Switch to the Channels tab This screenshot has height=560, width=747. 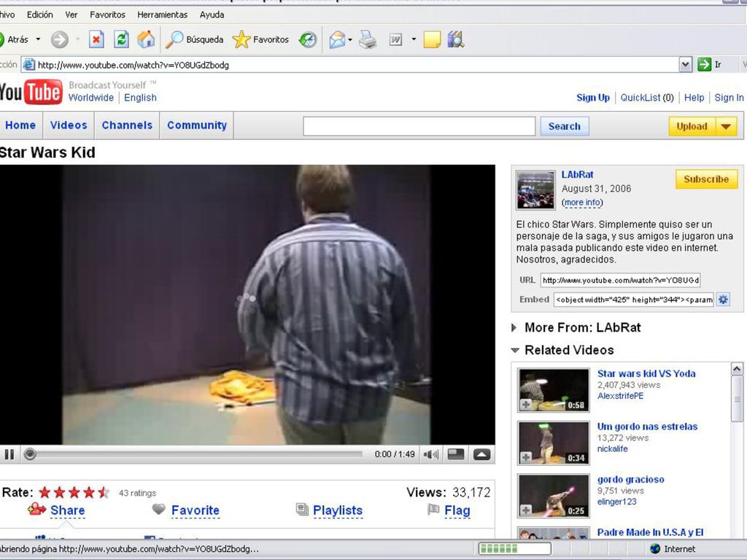click(x=127, y=125)
